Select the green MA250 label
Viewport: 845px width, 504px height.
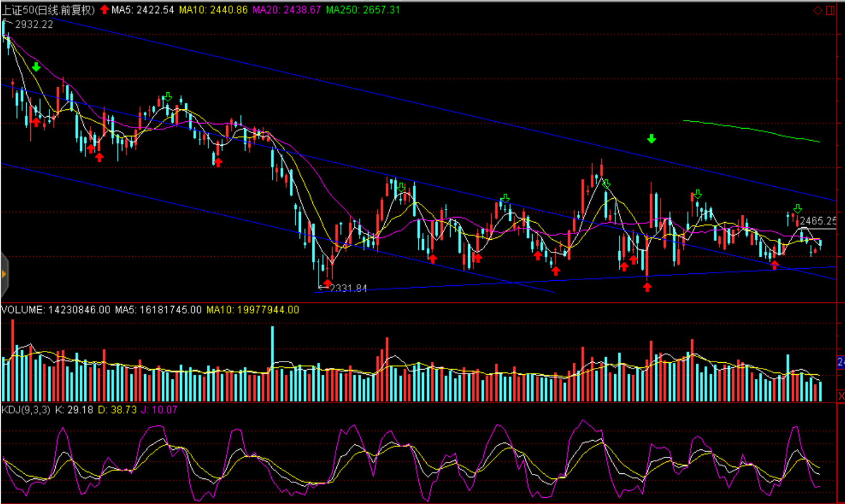[363, 10]
